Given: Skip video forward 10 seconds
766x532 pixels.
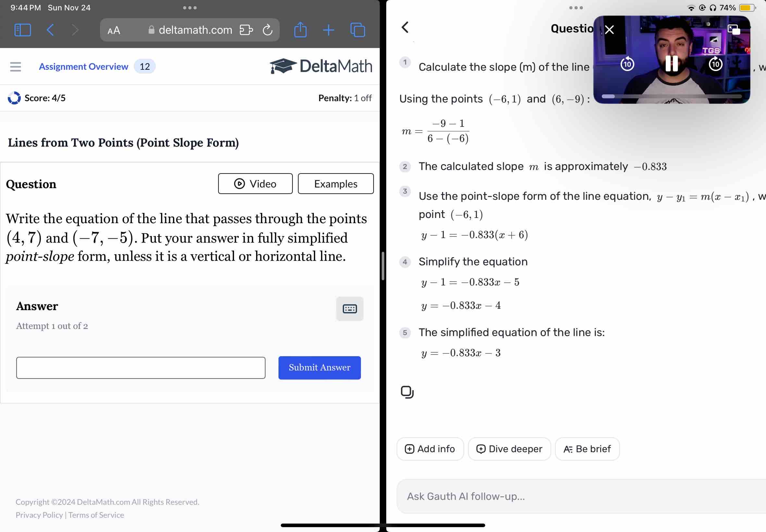Looking at the screenshot, I should (716, 64).
